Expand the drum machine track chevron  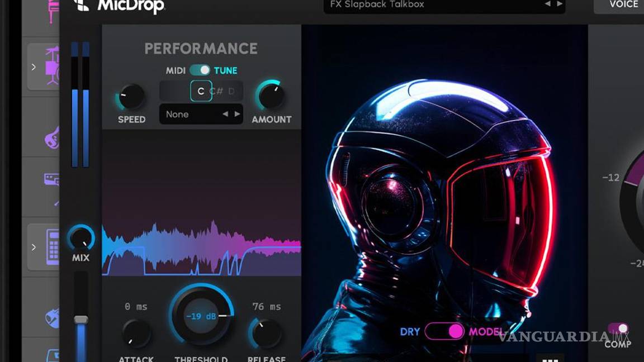(34, 247)
